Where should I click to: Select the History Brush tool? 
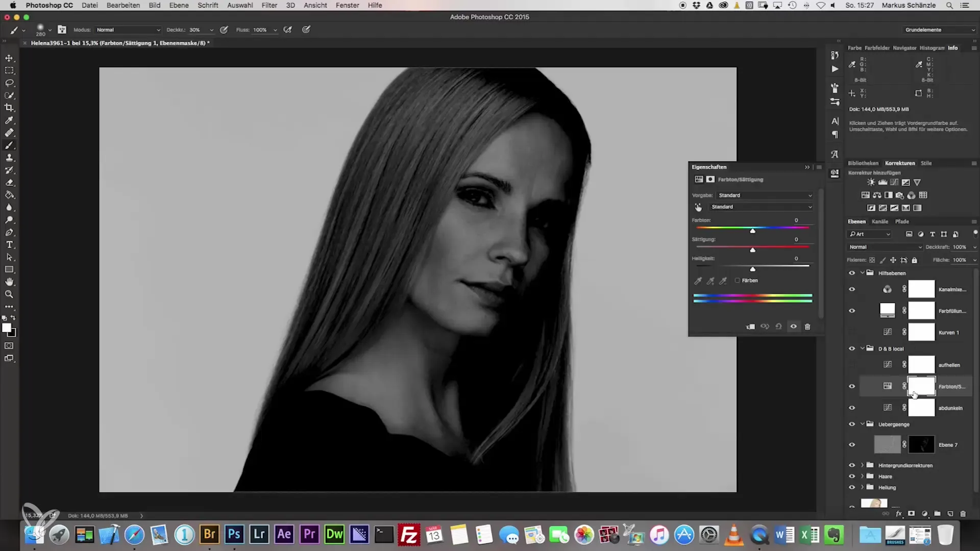coord(9,170)
